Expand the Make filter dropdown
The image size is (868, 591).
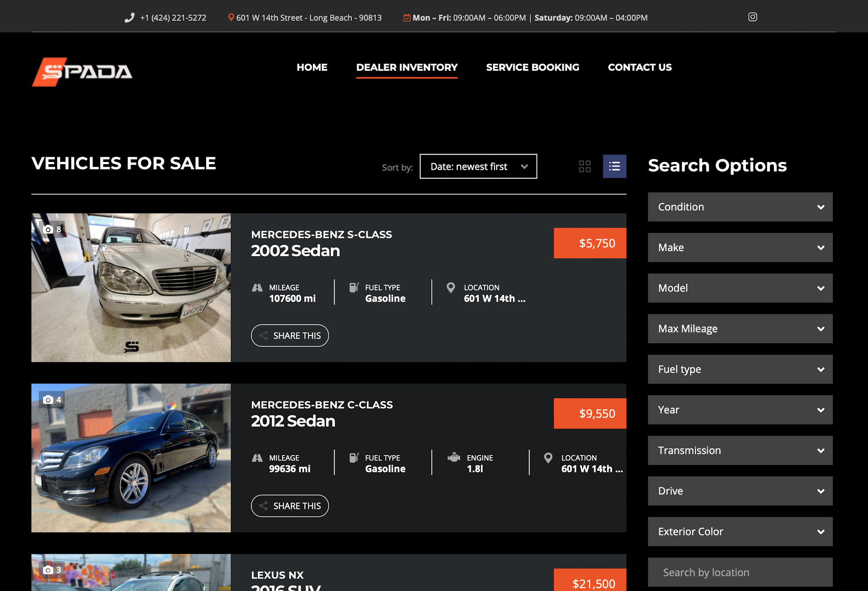[740, 248]
